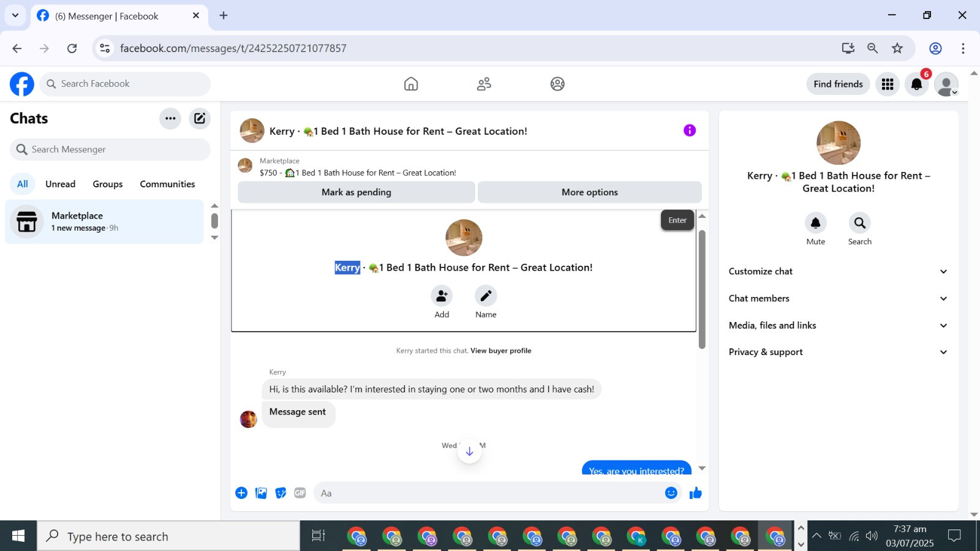The height and width of the screenshot is (551, 980).
Task: Focus the Search Messenger field
Action: [x=110, y=149]
